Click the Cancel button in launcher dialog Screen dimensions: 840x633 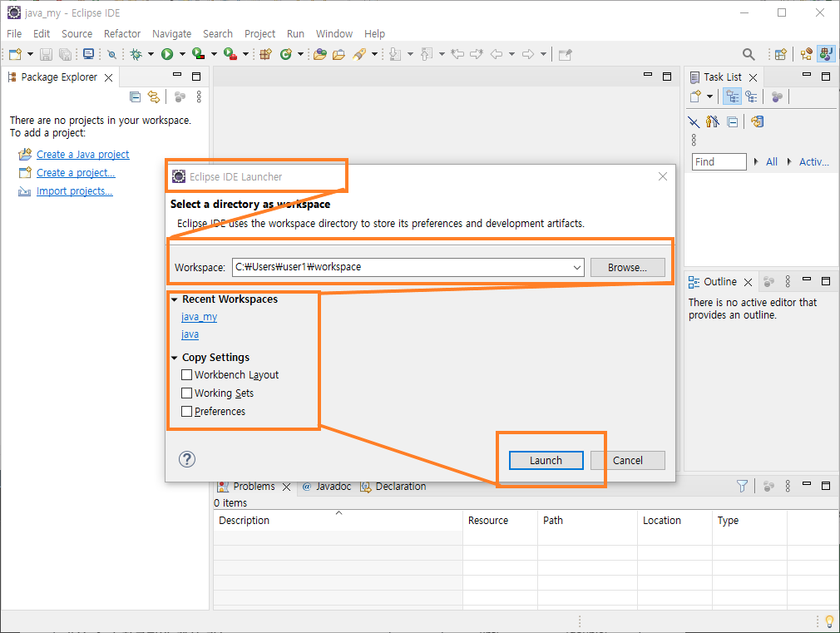coord(627,461)
